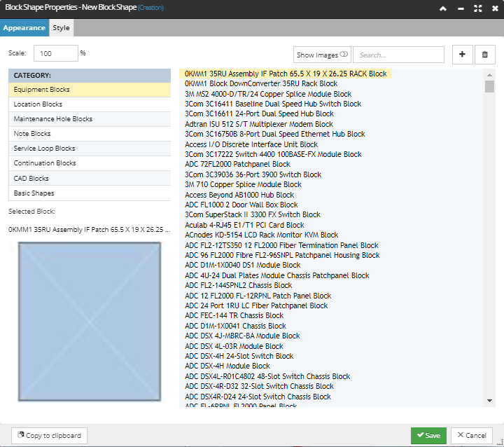Select ADC DSX-4H Module Block
The image size is (504, 447).
coord(227,366)
